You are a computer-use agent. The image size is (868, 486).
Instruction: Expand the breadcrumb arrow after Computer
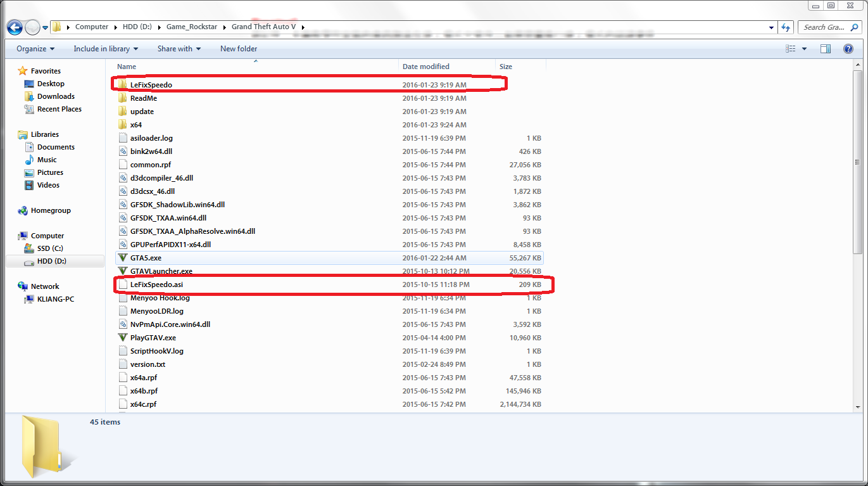pos(115,27)
